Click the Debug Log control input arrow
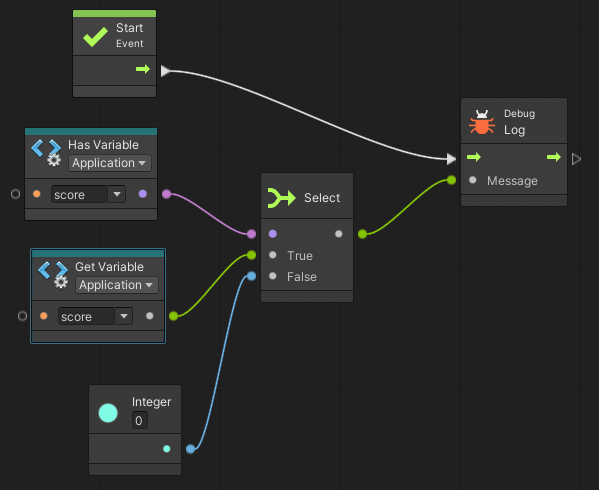The image size is (599, 490). point(474,157)
